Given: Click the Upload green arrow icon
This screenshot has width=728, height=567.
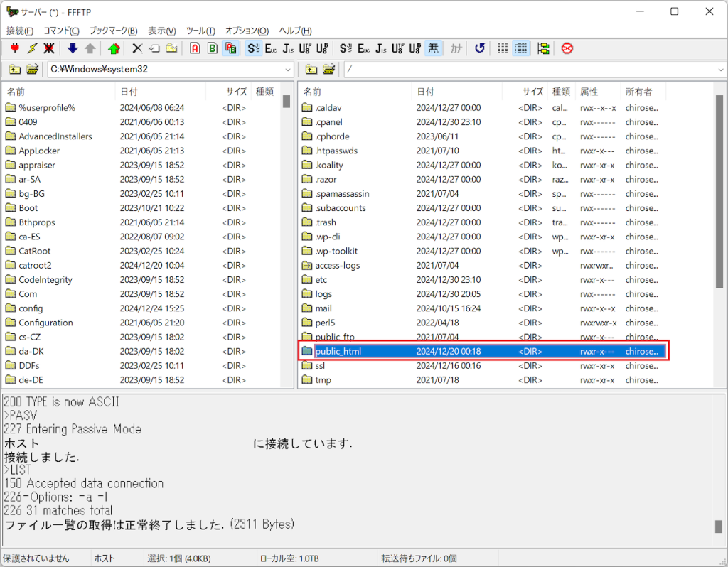Looking at the screenshot, I should tap(114, 48).
